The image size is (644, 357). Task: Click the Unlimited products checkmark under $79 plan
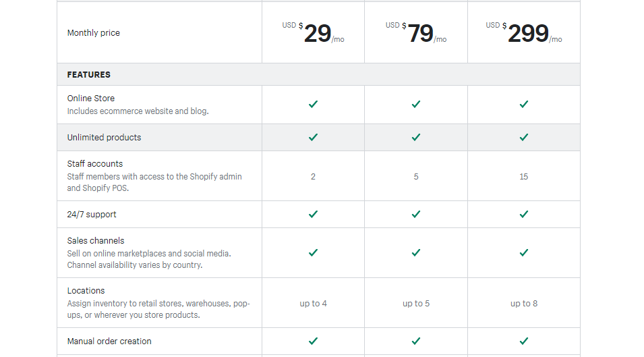tap(415, 137)
